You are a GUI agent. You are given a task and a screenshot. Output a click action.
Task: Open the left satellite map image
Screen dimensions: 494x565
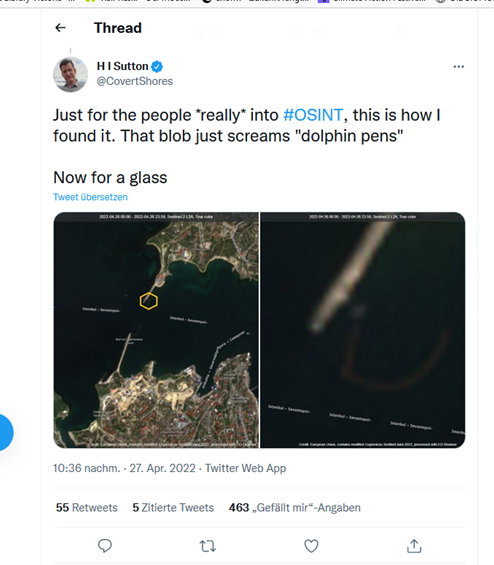(x=156, y=330)
